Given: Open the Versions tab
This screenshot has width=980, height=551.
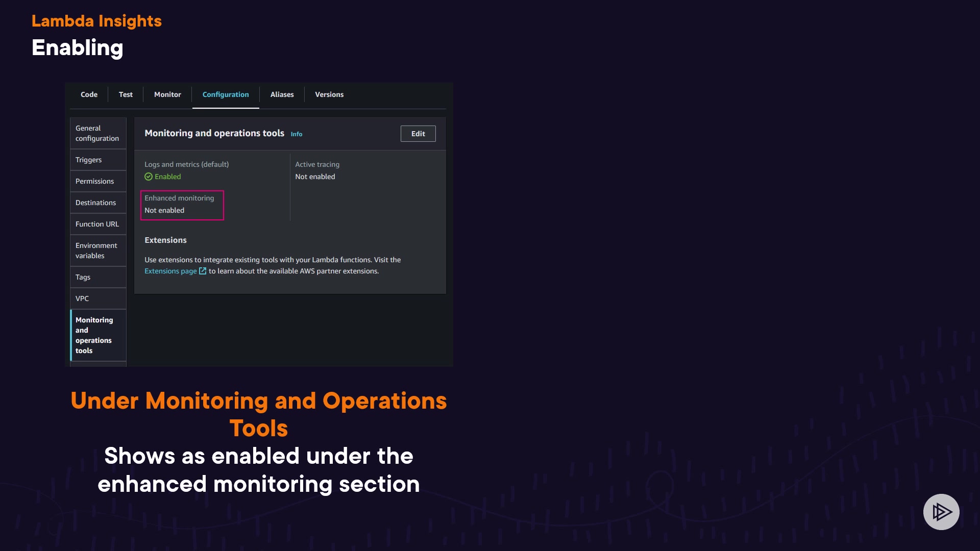Looking at the screenshot, I should (x=329, y=94).
